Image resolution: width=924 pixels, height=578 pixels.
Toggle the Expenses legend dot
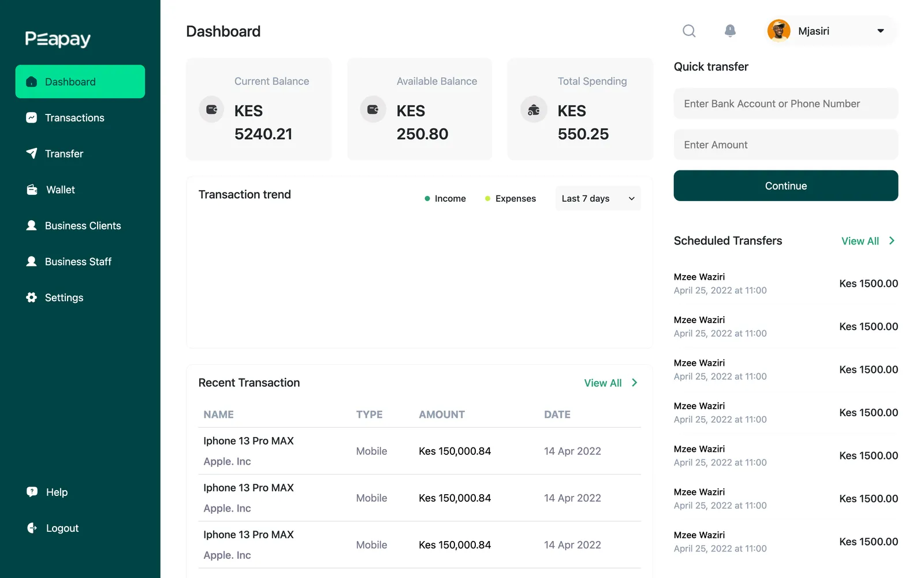coord(488,198)
